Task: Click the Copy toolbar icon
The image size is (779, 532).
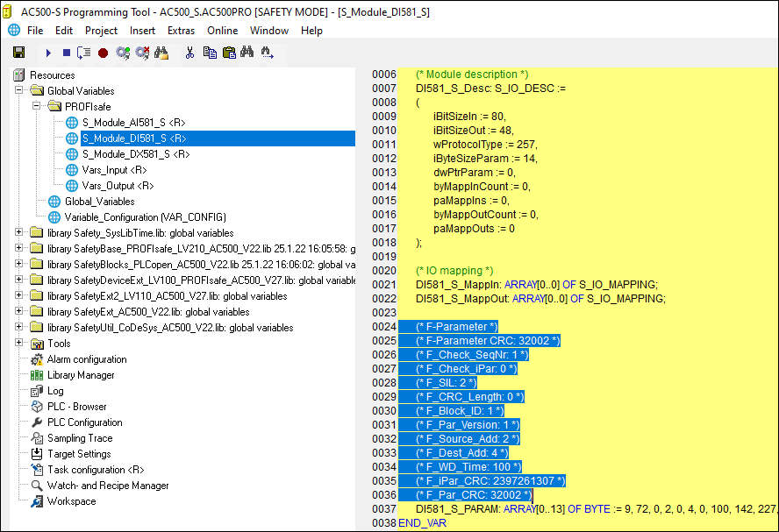Action: coord(210,53)
